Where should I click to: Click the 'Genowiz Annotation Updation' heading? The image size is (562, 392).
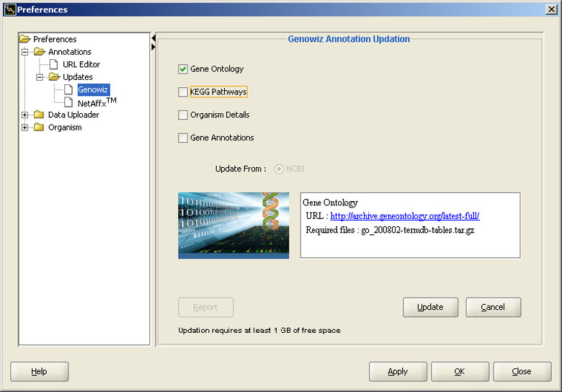pos(349,39)
